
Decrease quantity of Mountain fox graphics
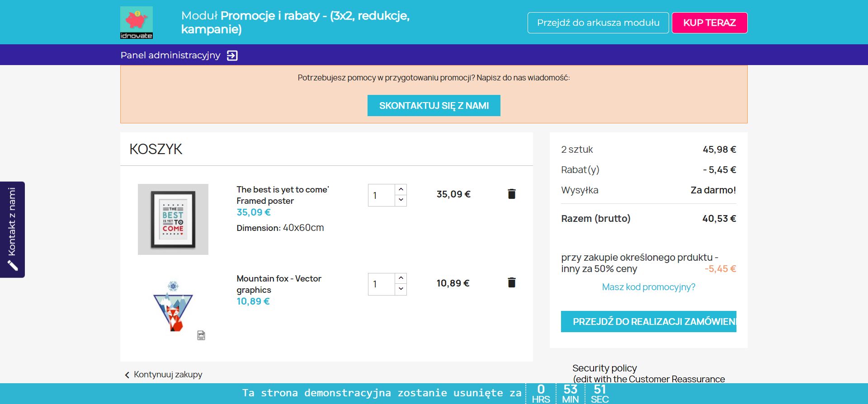[401, 289]
